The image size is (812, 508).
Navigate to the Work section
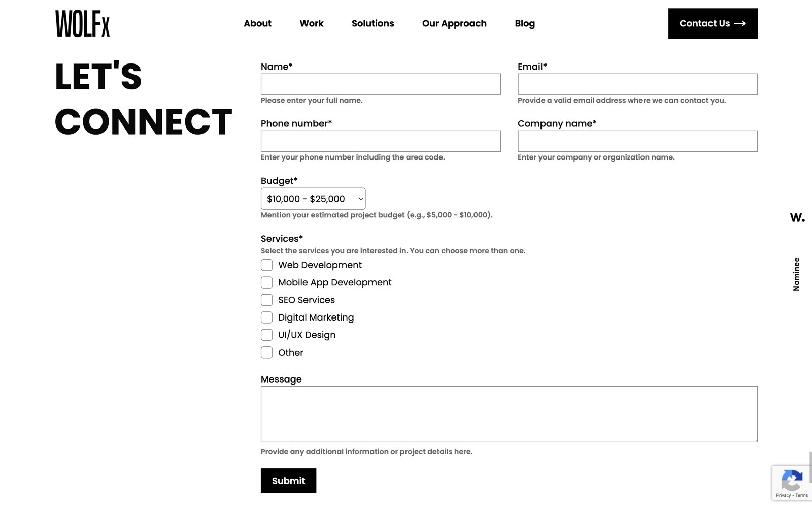(x=311, y=23)
